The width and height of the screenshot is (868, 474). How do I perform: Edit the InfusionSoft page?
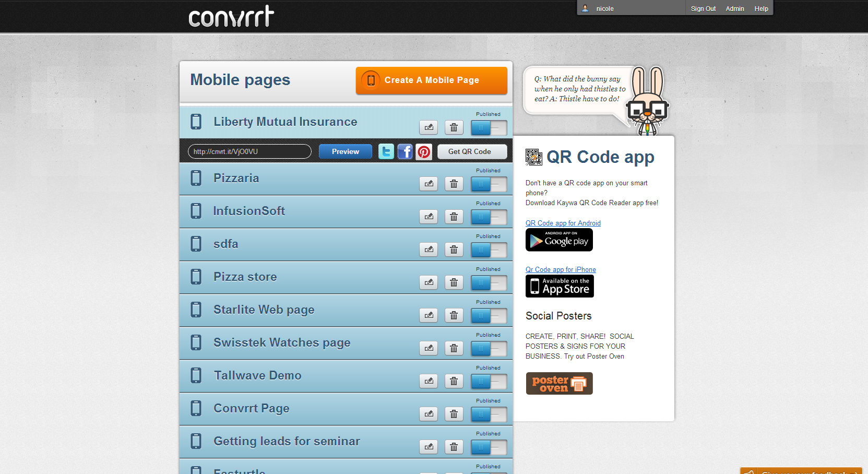tap(429, 217)
